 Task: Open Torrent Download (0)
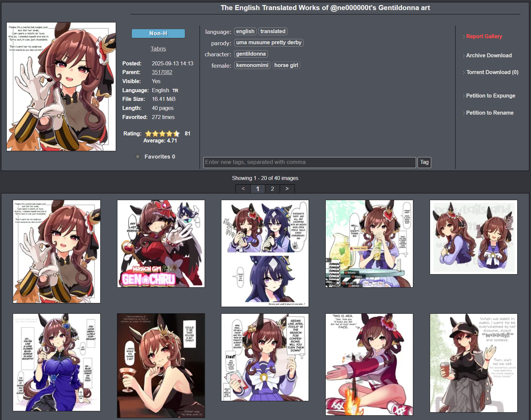point(492,72)
